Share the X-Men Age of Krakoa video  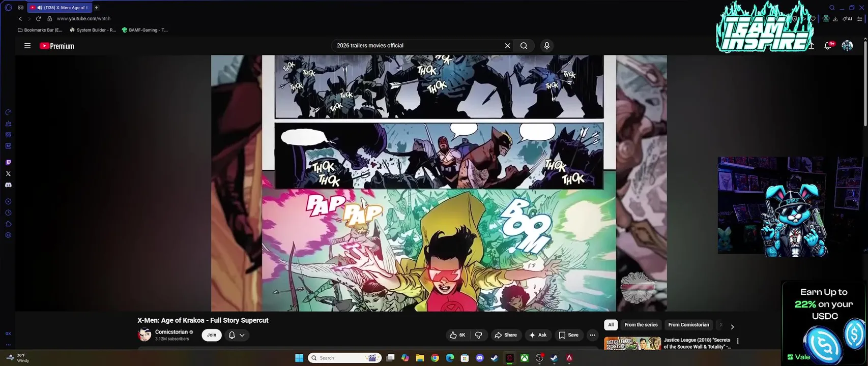[x=505, y=335]
